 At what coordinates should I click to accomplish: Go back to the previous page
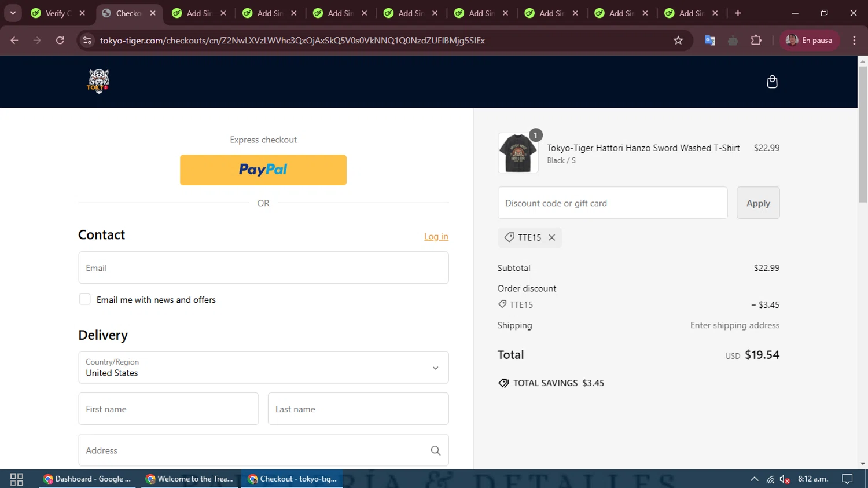click(14, 41)
